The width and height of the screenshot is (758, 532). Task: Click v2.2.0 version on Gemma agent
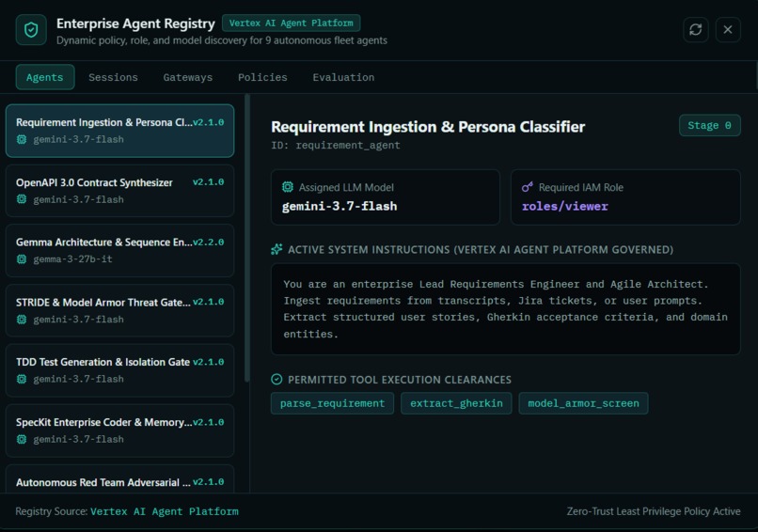tap(209, 243)
